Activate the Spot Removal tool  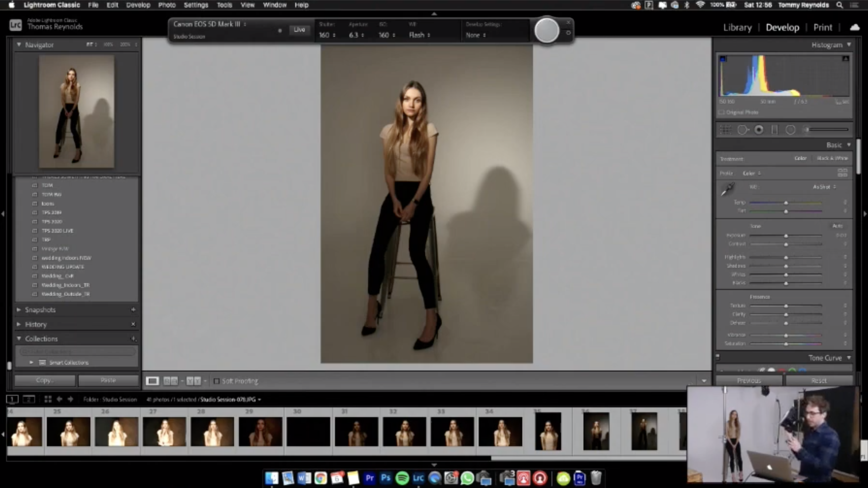click(742, 130)
